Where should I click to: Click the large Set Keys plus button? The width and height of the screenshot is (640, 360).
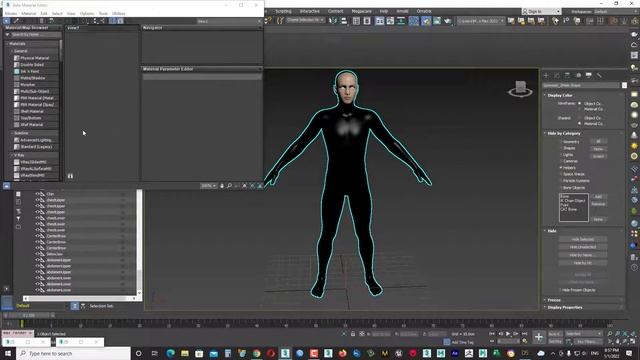coord(539,337)
